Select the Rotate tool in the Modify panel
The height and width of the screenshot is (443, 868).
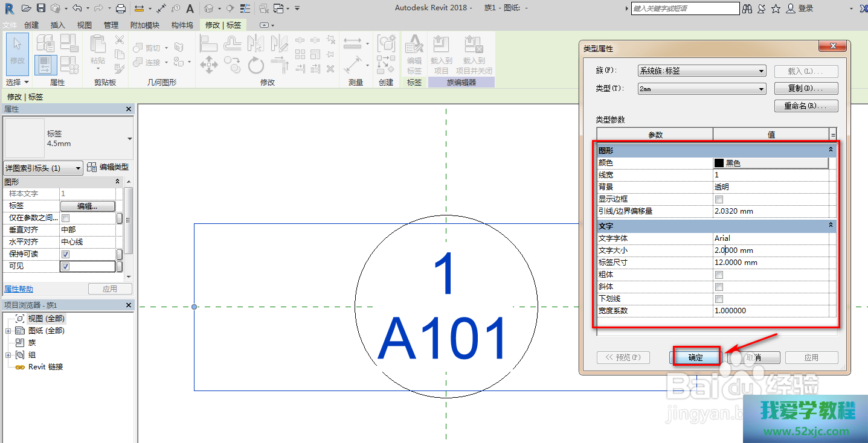click(256, 64)
